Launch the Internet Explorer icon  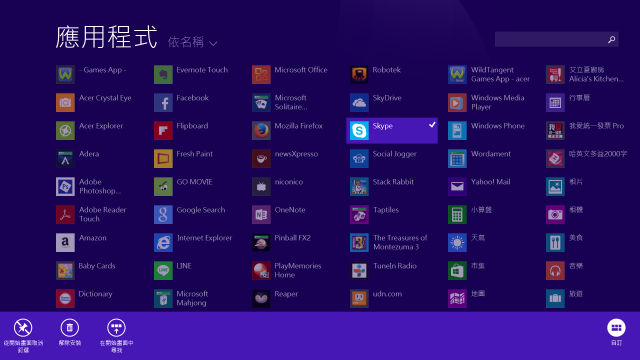(x=163, y=242)
